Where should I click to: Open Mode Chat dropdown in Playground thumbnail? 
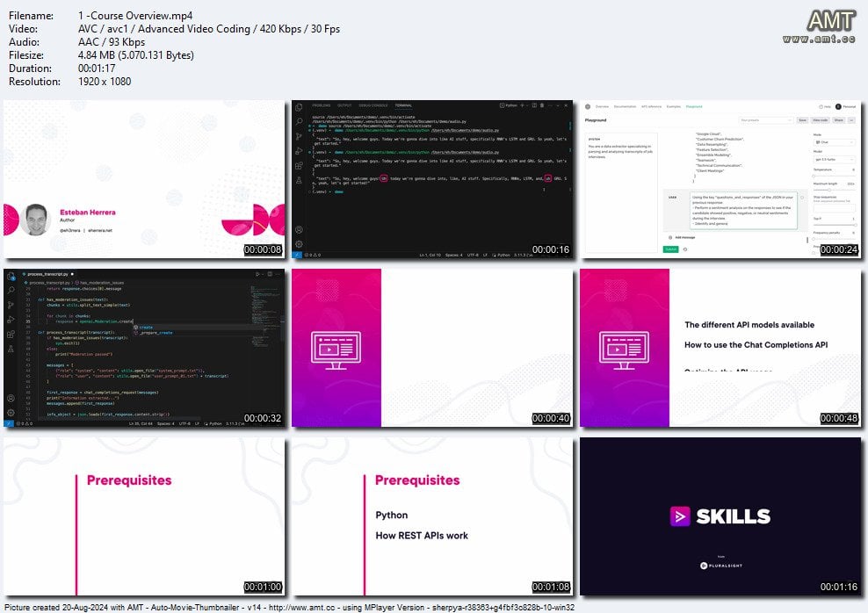pos(835,142)
